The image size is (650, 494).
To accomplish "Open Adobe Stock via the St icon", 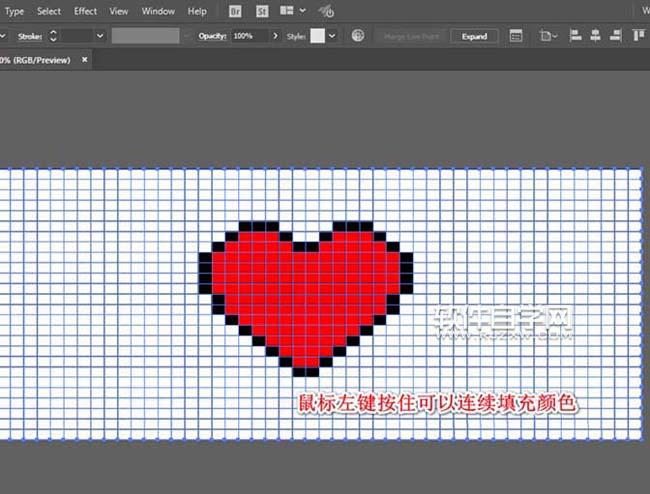I will click(x=262, y=11).
